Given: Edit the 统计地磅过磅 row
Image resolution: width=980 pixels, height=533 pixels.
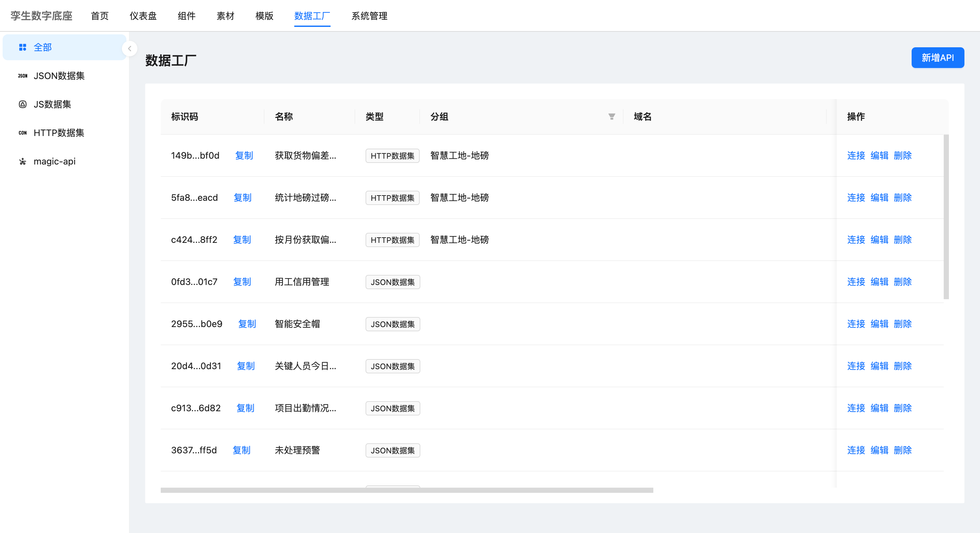Looking at the screenshot, I should (x=879, y=198).
